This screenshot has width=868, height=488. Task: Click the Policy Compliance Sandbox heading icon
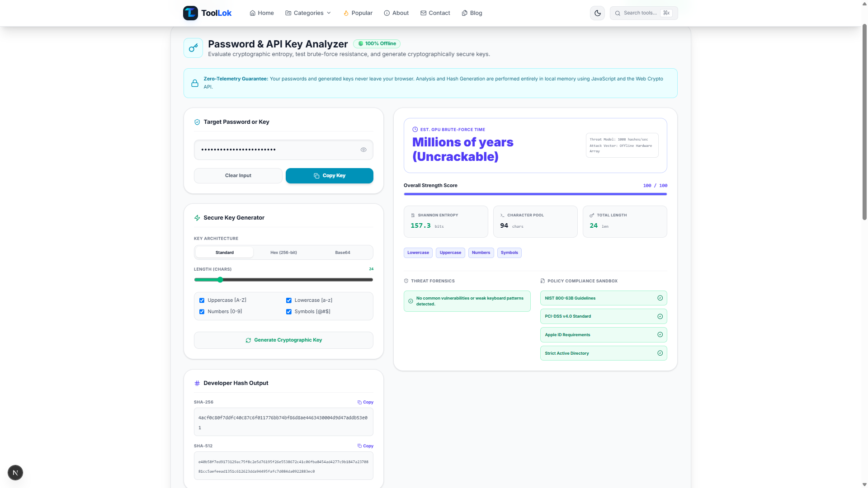click(542, 281)
